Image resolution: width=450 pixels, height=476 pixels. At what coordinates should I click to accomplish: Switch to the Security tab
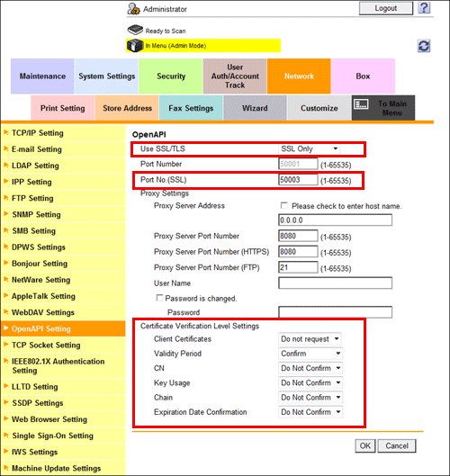click(171, 76)
